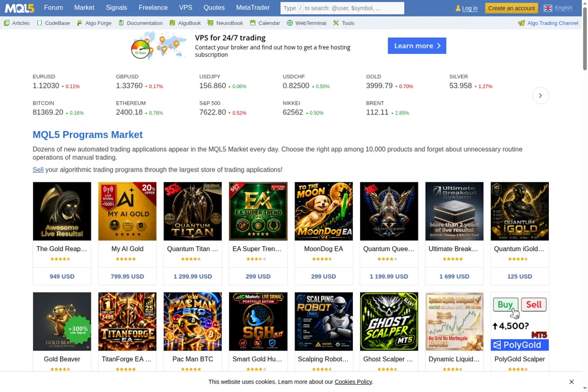Dismiss the cookies notice
This screenshot has width=588, height=392.
(x=571, y=382)
